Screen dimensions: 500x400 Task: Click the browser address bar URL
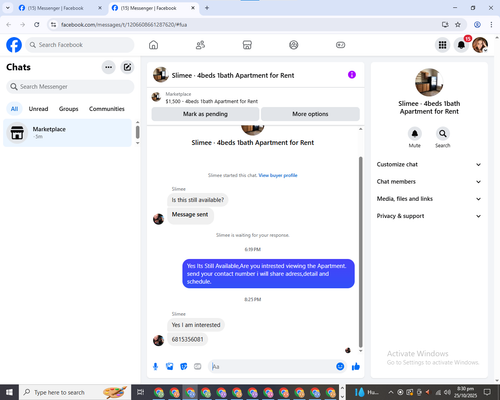[124, 25]
